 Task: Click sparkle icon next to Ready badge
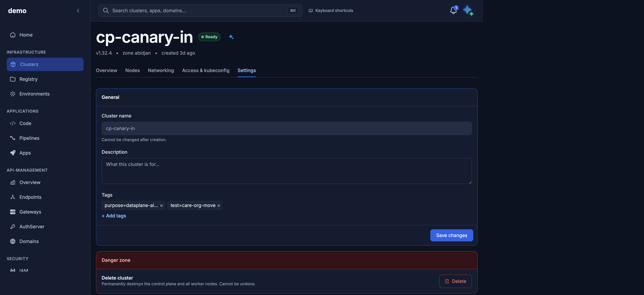click(x=231, y=37)
